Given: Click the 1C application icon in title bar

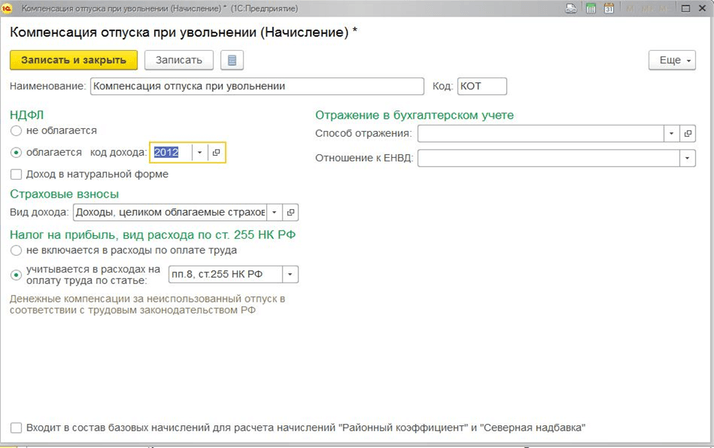Looking at the screenshot, I should (8, 8).
